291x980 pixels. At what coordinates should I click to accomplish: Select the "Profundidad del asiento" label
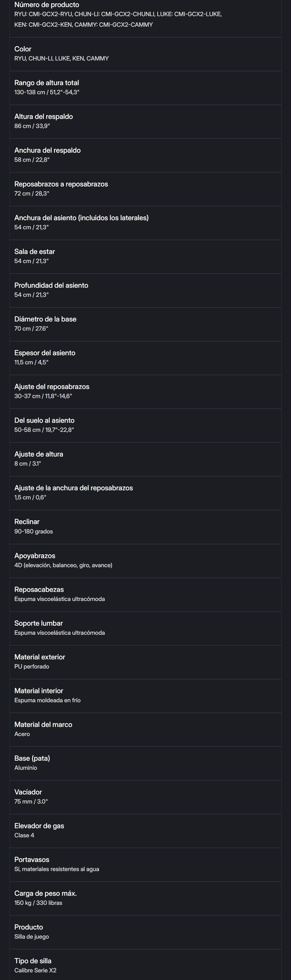click(51, 285)
